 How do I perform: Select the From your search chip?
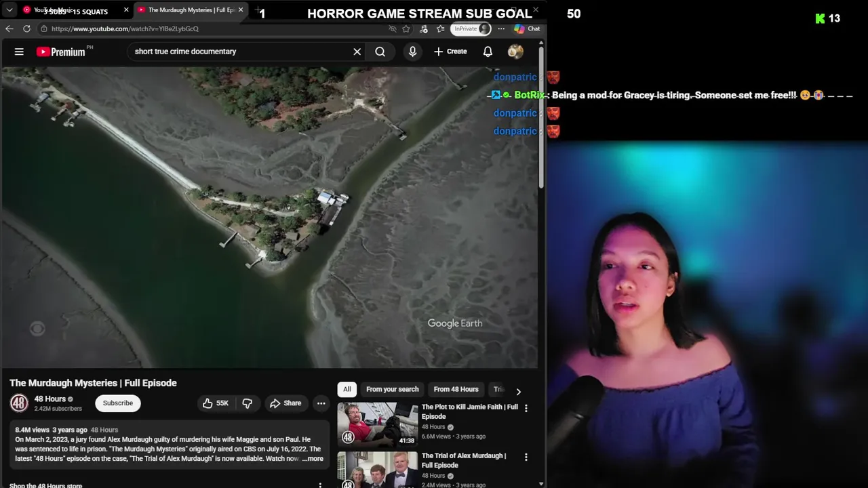[x=392, y=389]
